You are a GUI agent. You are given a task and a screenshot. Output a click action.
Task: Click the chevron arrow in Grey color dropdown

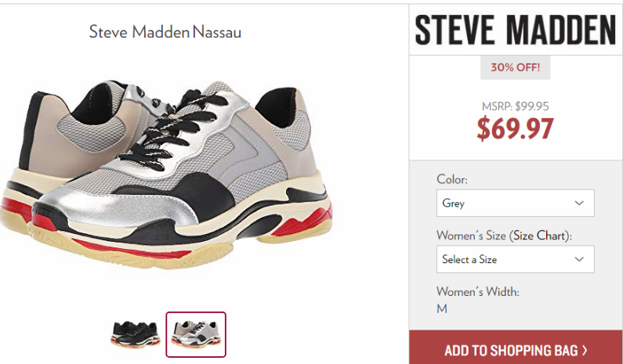(579, 204)
